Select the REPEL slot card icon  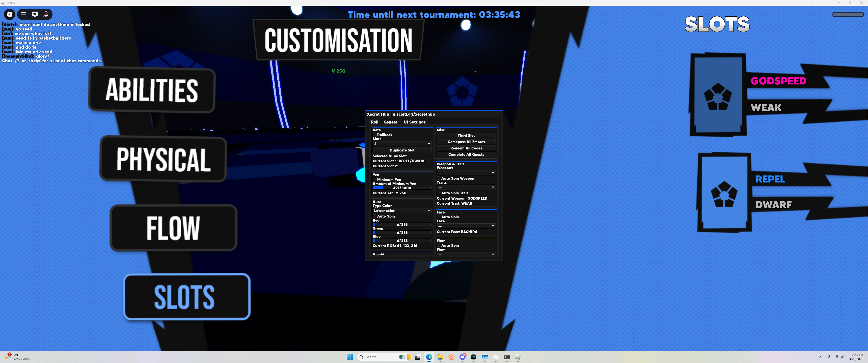[x=724, y=194]
